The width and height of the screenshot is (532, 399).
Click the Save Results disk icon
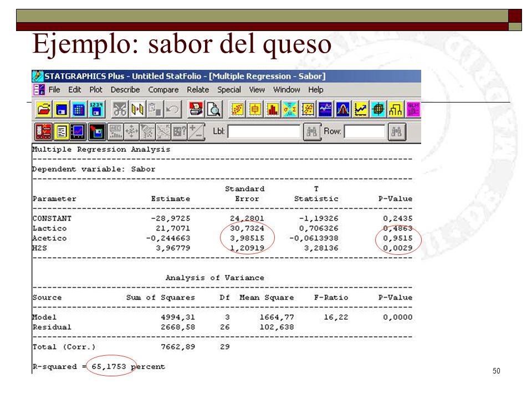coord(97,132)
